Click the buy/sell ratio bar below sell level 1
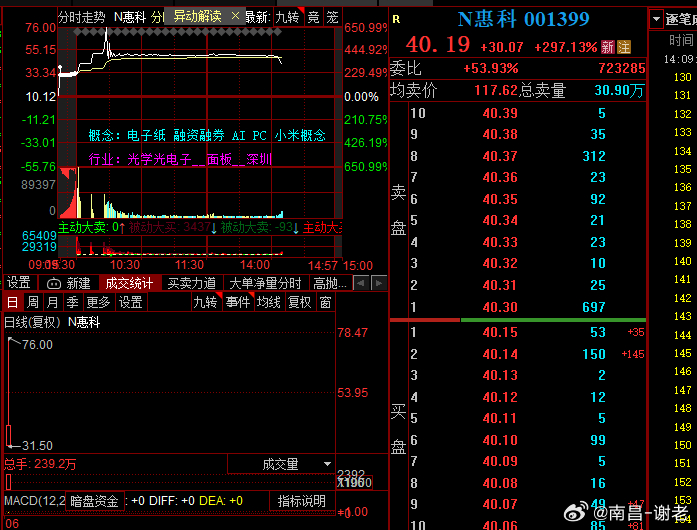 click(518, 320)
